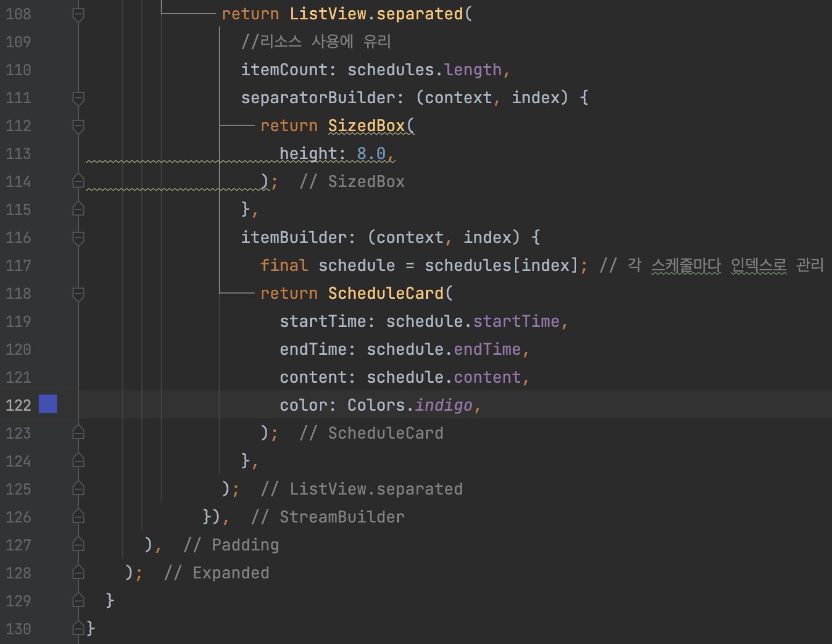Click the fold end marker on line 128

[x=78, y=573]
